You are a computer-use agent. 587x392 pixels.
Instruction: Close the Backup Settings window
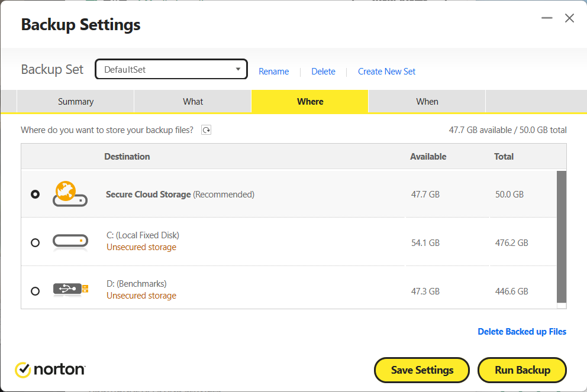(569, 18)
